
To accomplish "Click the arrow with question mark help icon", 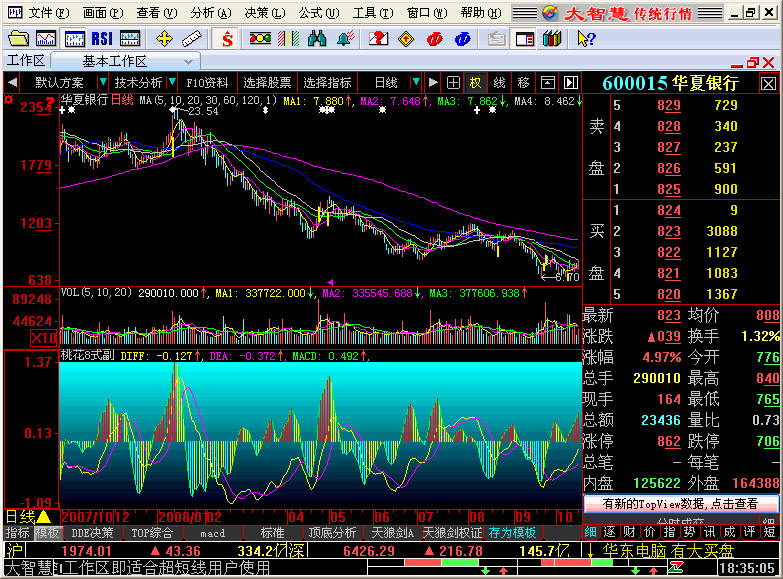I will tap(586, 38).
